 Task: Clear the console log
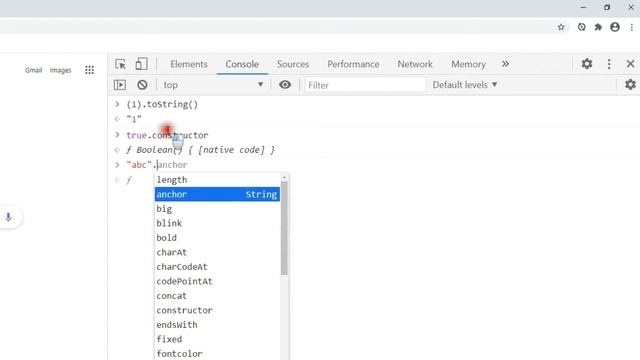pos(142,85)
